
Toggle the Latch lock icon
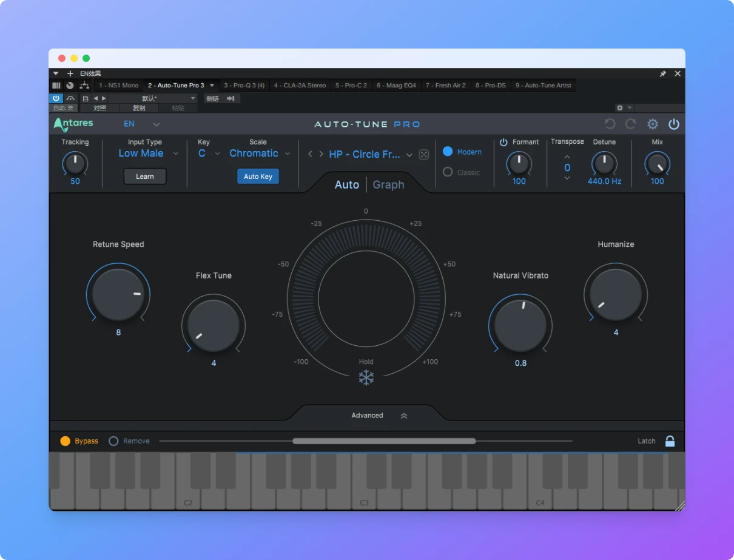pyautogui.click(x=670, y=441)
